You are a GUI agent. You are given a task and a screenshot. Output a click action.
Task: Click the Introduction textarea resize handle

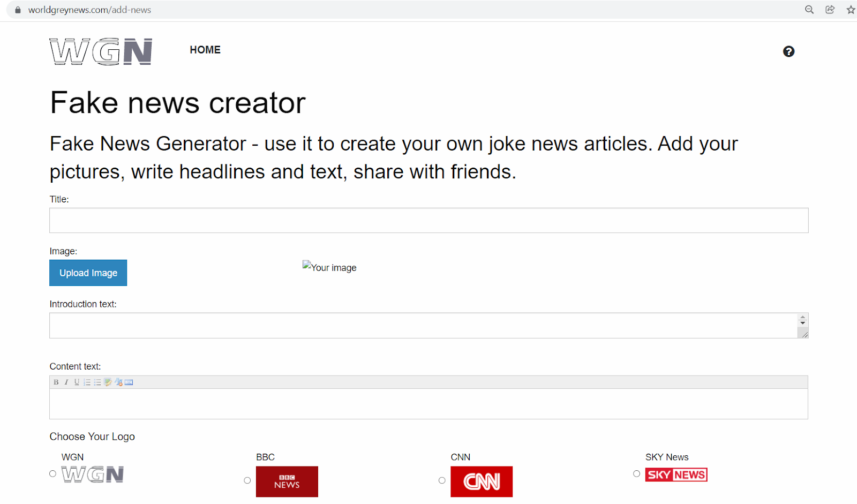pos(804,334)
